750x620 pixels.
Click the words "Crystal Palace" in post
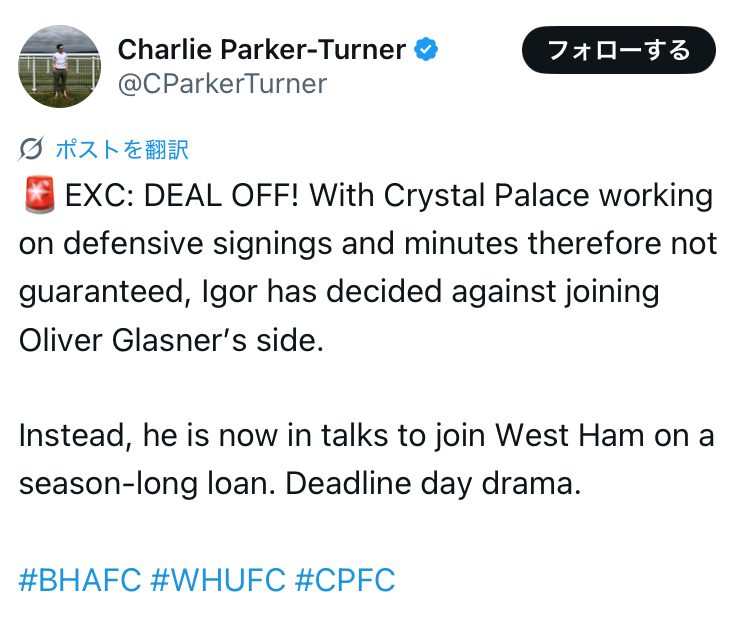click(x=486, y=196)
